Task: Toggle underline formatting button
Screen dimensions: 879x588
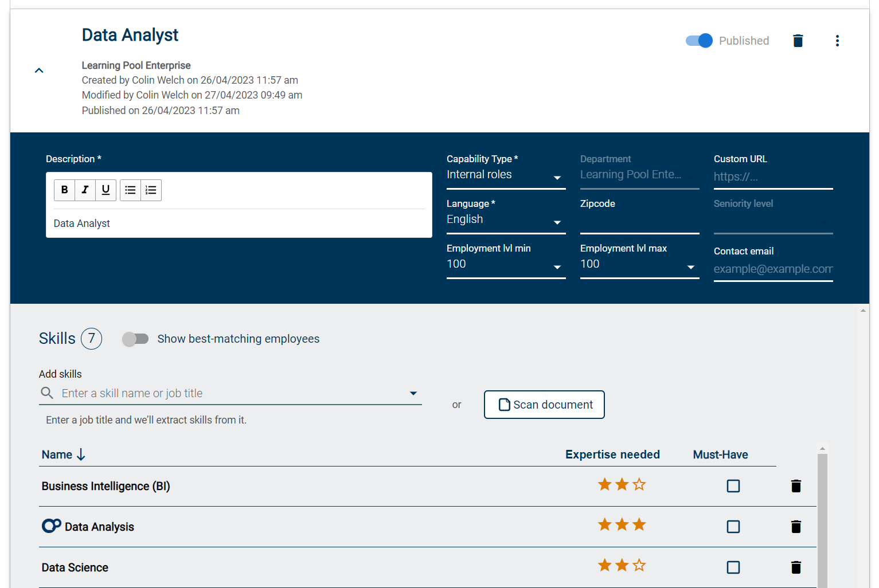Action: [x=106, y=190]
